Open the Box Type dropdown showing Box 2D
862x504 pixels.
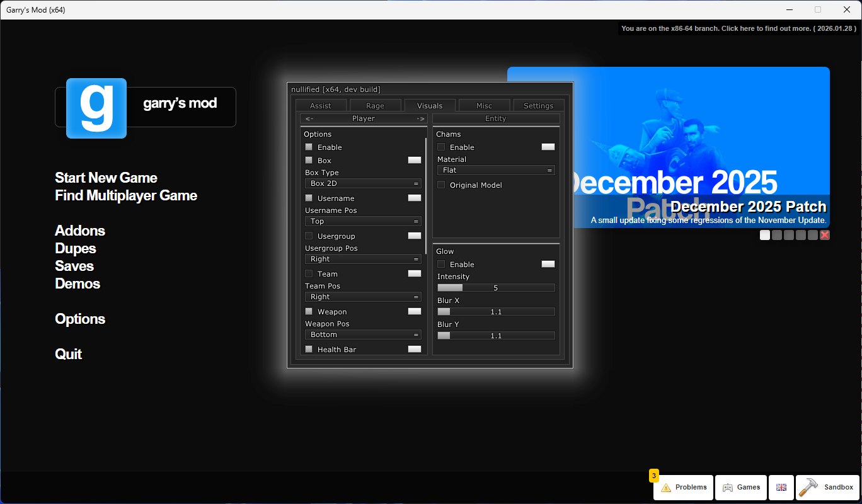click(363, 183)
